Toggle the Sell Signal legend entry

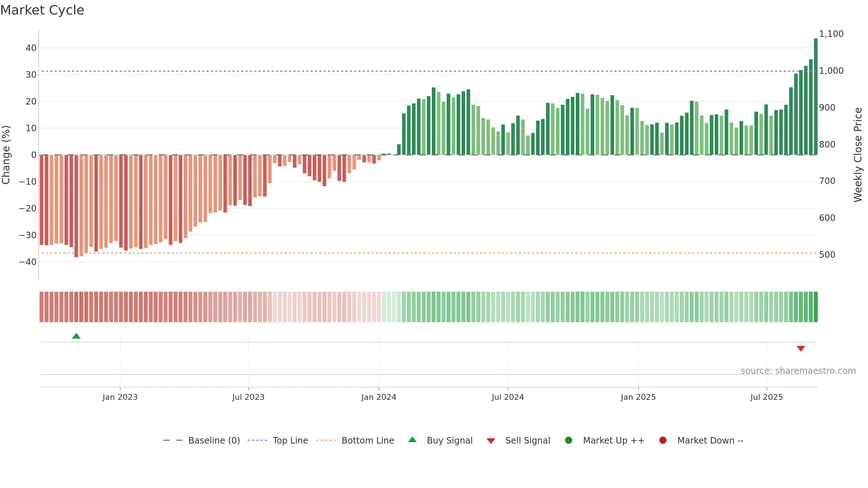[518, 440]
